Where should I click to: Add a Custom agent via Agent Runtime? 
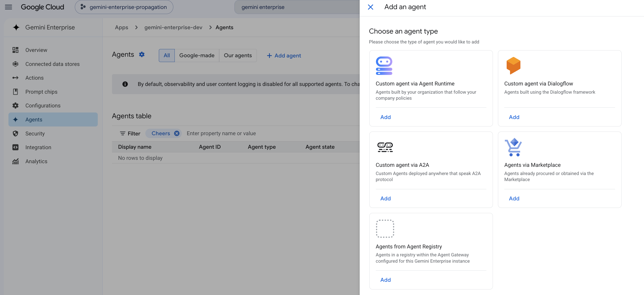(385, 117)
